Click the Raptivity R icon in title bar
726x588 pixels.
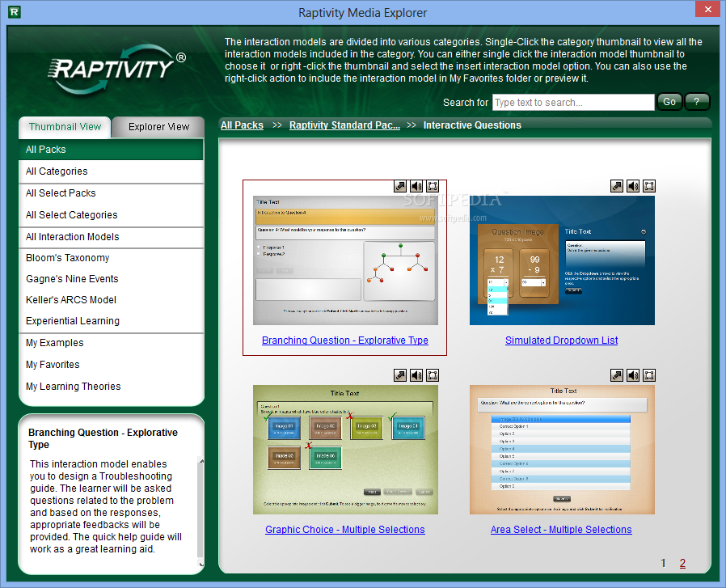(x=15, y=12)
